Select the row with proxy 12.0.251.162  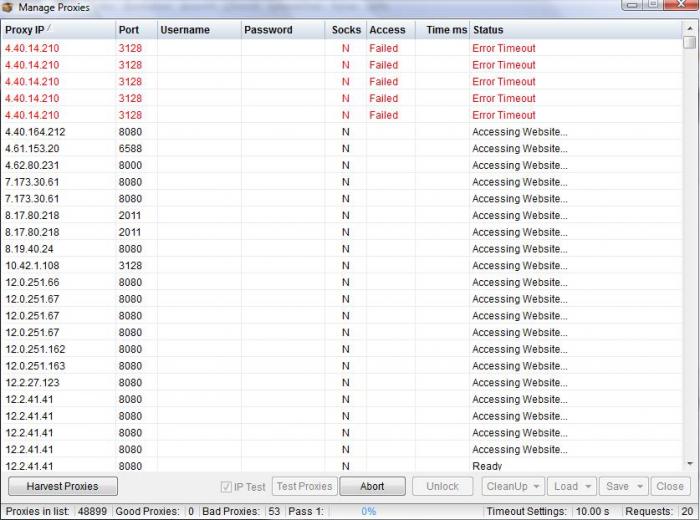pyautogui.click(x=342, y=349)
